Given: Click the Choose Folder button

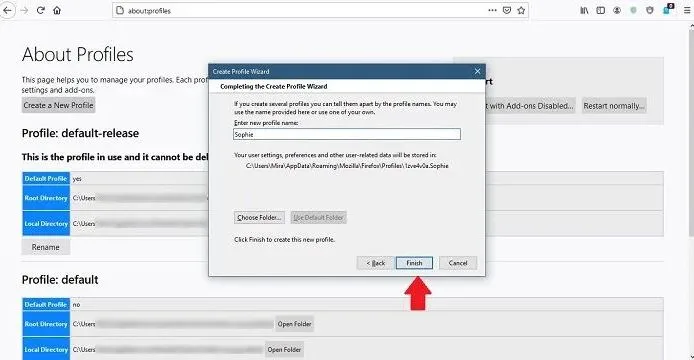Looking at the screenshot, I should pos(259,217).
